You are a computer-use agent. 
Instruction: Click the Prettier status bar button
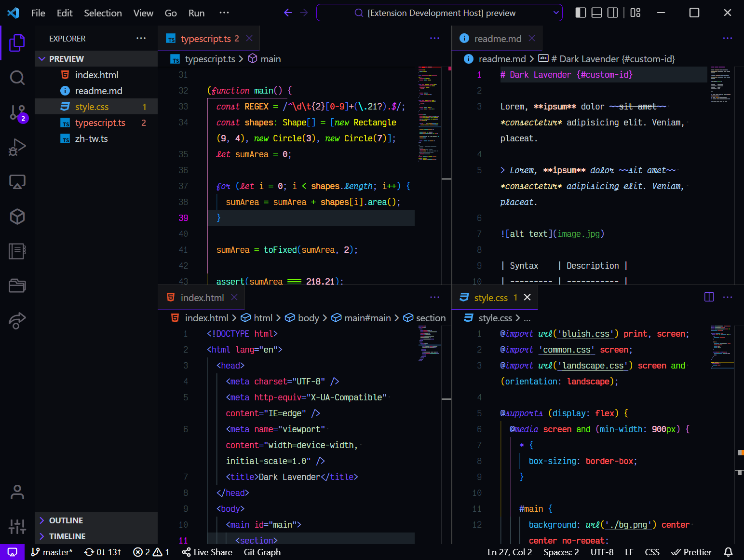coord(691,552)
